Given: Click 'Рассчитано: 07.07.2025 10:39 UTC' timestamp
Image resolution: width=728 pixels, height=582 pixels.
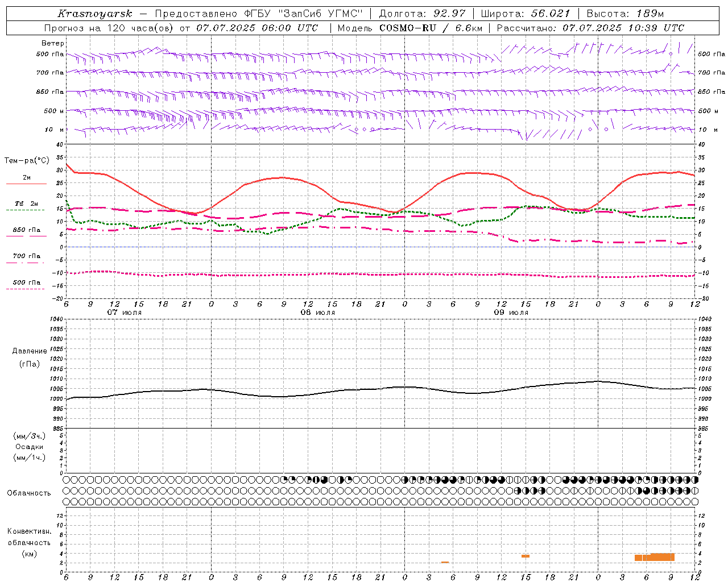Looking at the screenshot, I should (x=590, y=28).
